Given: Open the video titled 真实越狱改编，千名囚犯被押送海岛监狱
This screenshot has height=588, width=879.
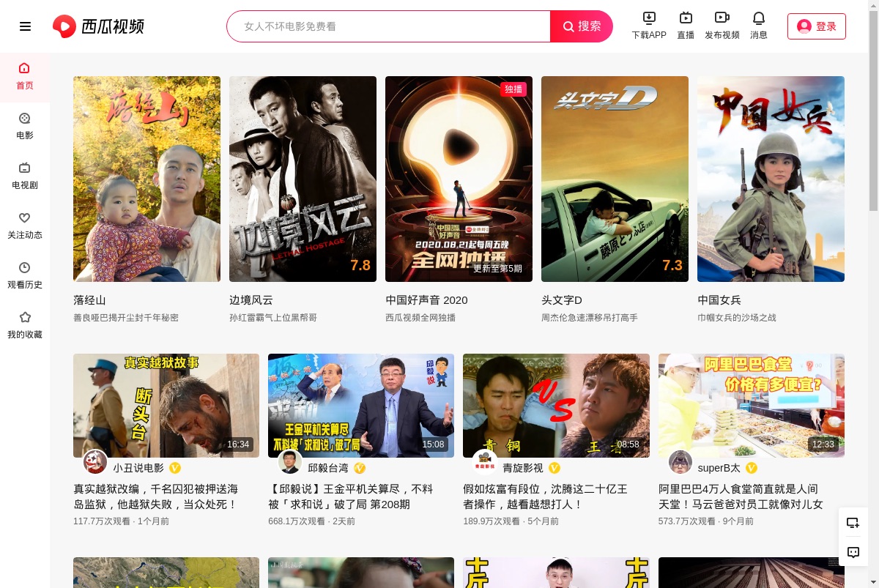Looking at the screenshot, I should [156, 496].
